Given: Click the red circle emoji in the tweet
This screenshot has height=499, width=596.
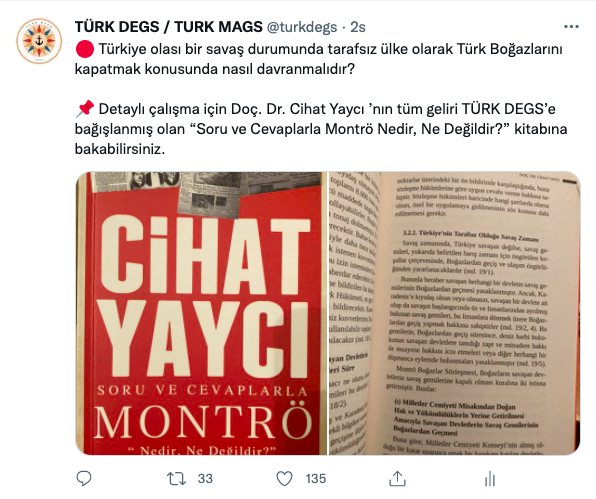Looking at the screenshot, I should click(85, 49).
